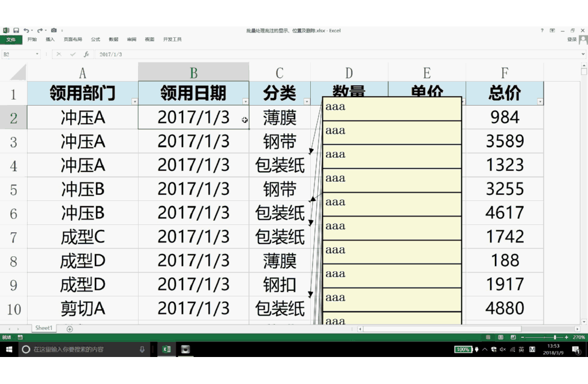Click the cancel (×) icon beside the formula bar
Screen dimensions: 588x384
pyautogui.click(x=59, y=54)
